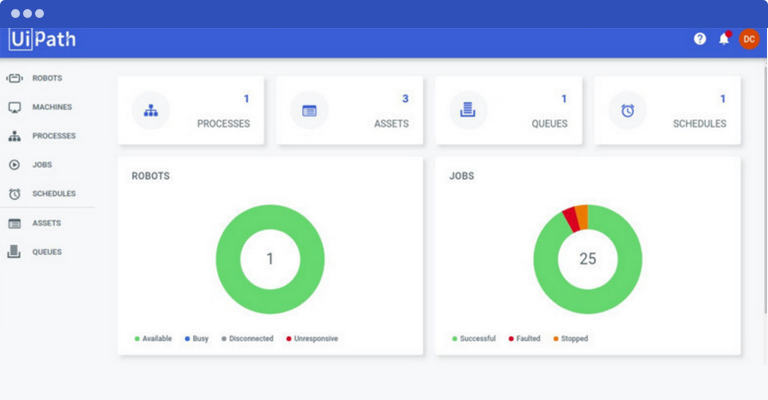768x400 pixels.
Task: Toggle the Successful legend item
Action: click(x=474, y=339)
